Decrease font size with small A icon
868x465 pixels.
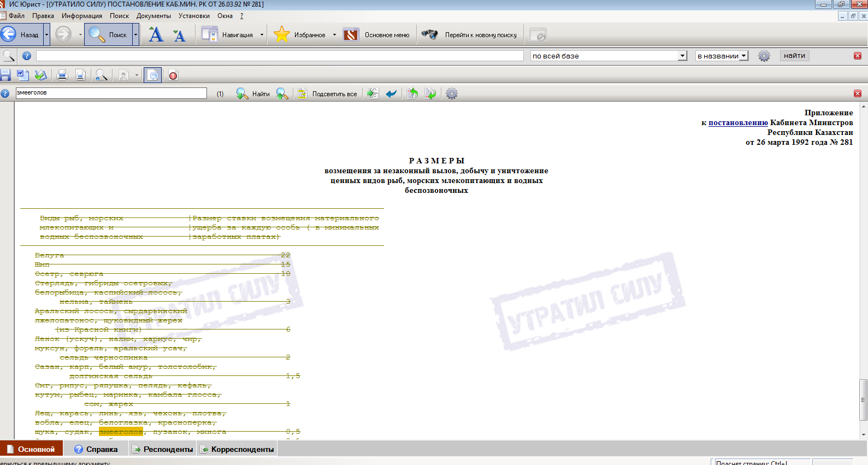coord(179,36)
